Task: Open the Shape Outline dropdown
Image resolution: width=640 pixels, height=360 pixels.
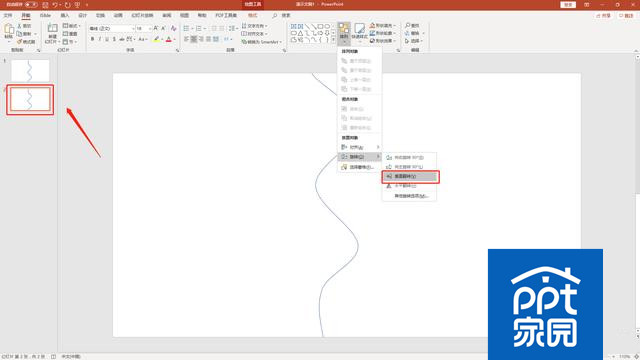Action: click(x=383, y=33)
